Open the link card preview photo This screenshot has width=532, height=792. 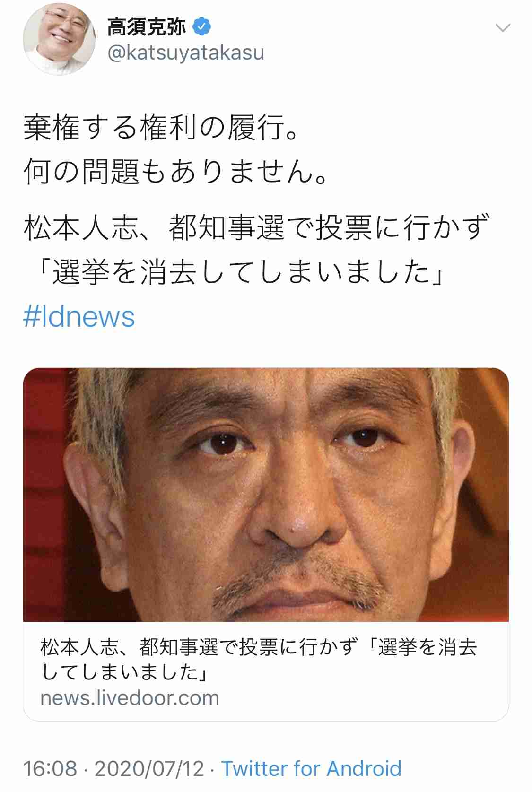tap(266, 495)
